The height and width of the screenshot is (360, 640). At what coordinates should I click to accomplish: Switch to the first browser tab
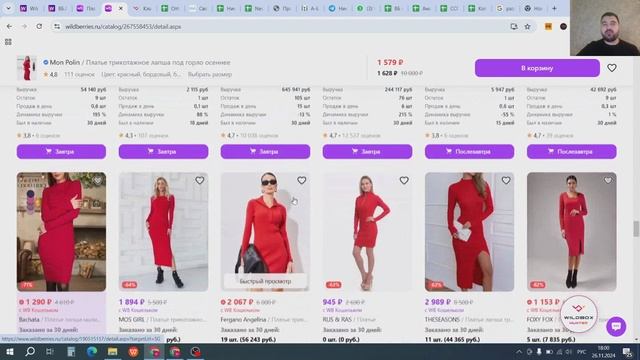(29, 8)
